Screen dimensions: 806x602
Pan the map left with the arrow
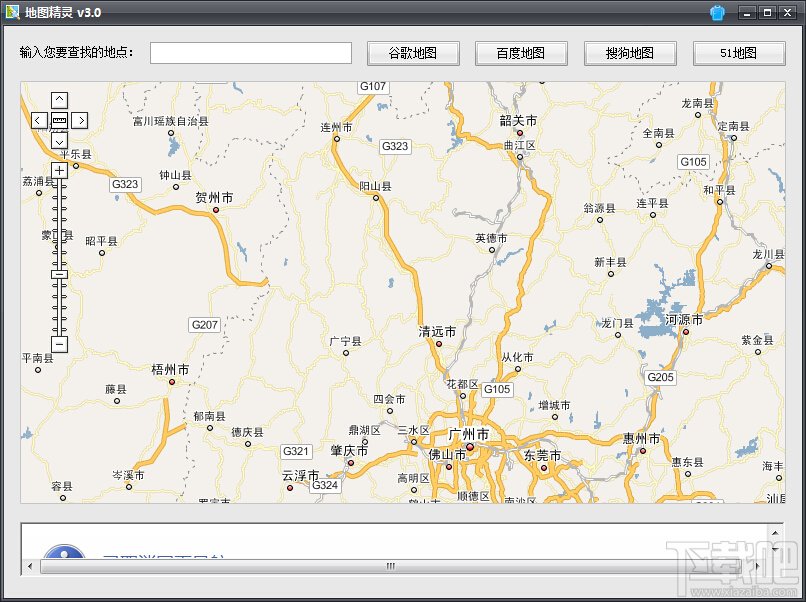pyautogui.click(x=39, y=120)
